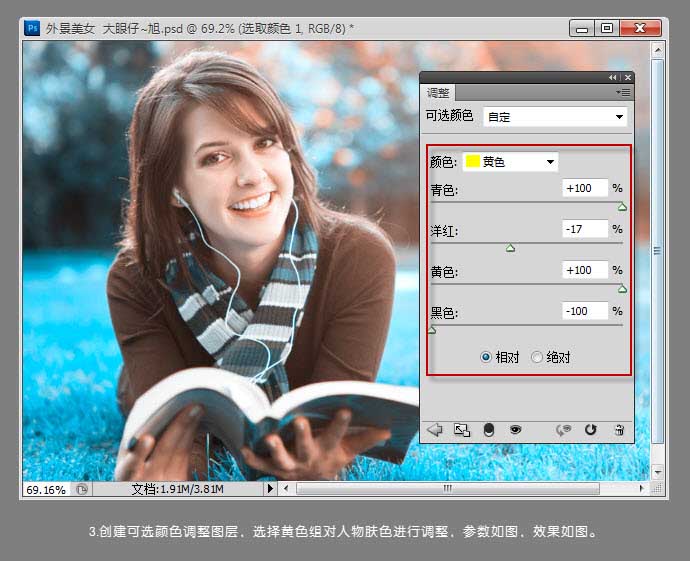
Task: Click the trash icon to delete adjustment
Action: point(619,430)
